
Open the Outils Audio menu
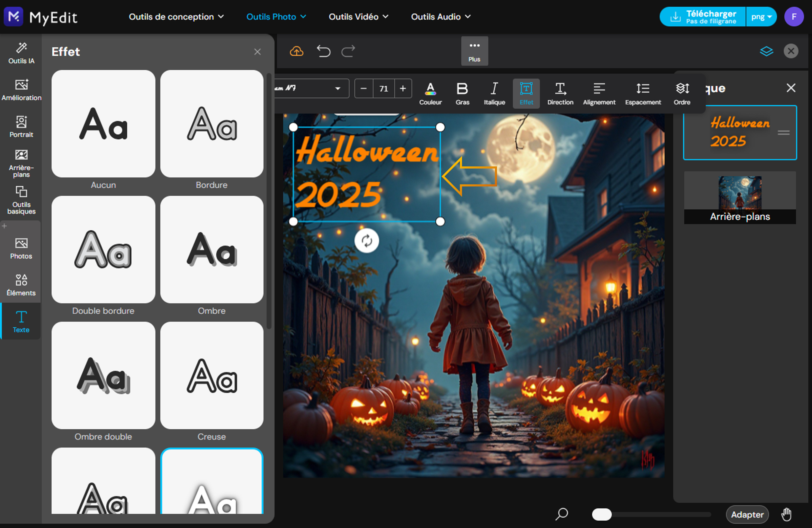(440, 16)
